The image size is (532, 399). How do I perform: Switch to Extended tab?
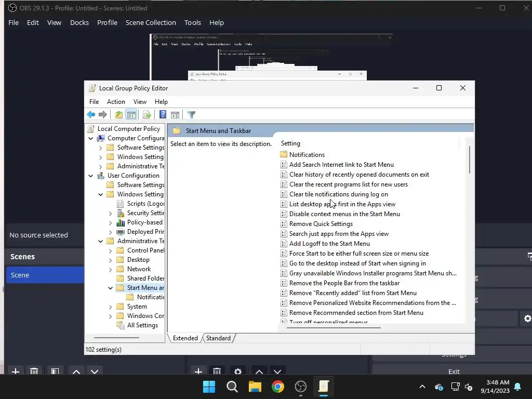[185, 338]
